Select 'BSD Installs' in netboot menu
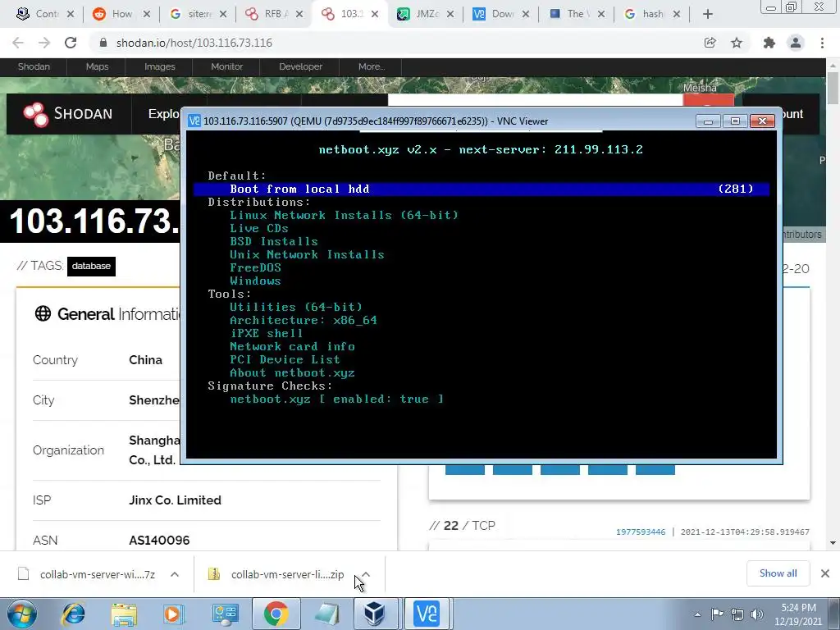 273,241
